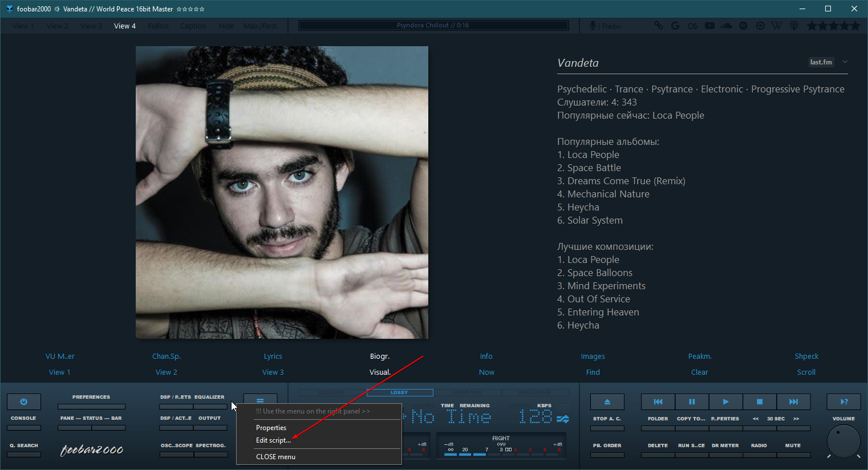Switch to the Lyrics panel

click(x=273, y=356)
